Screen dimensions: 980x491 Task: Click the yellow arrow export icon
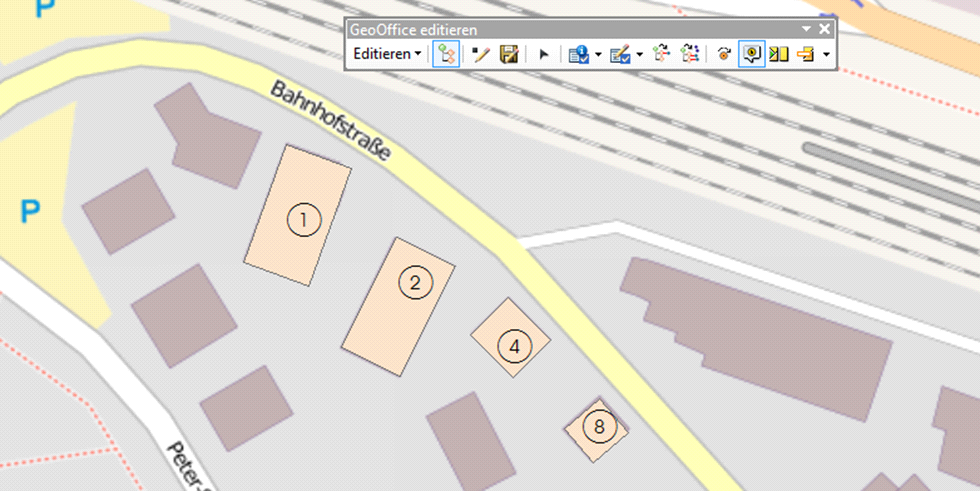tap(806, 54)
